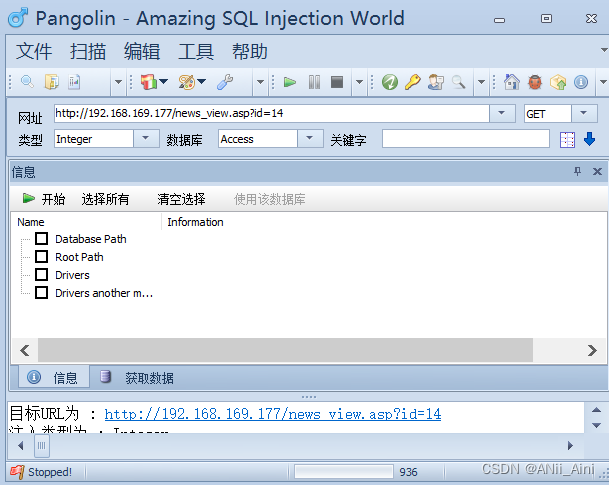Click the home house icon
609x485 pixels.
pos(512,82)
